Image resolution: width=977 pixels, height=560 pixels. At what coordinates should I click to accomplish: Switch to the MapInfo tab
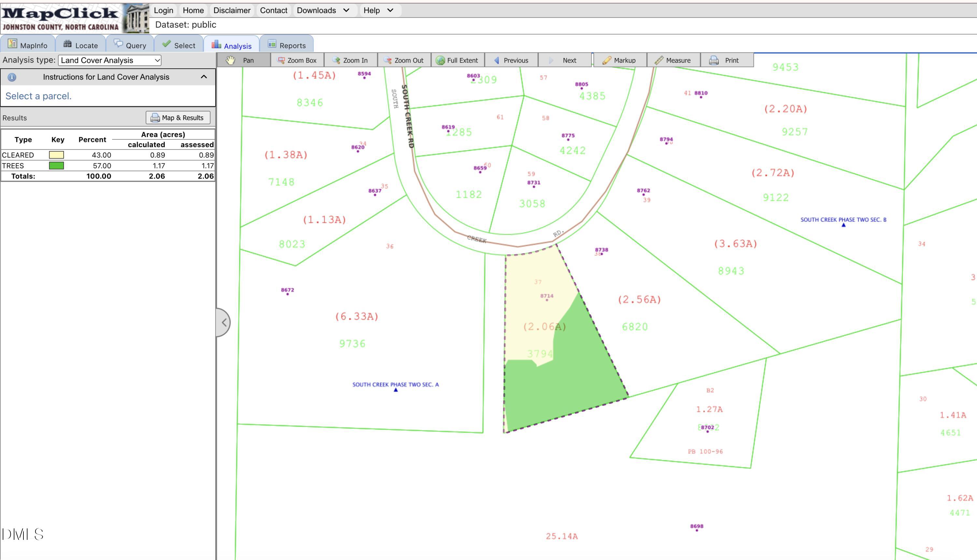pyautogui.click(x=28, y=45)
